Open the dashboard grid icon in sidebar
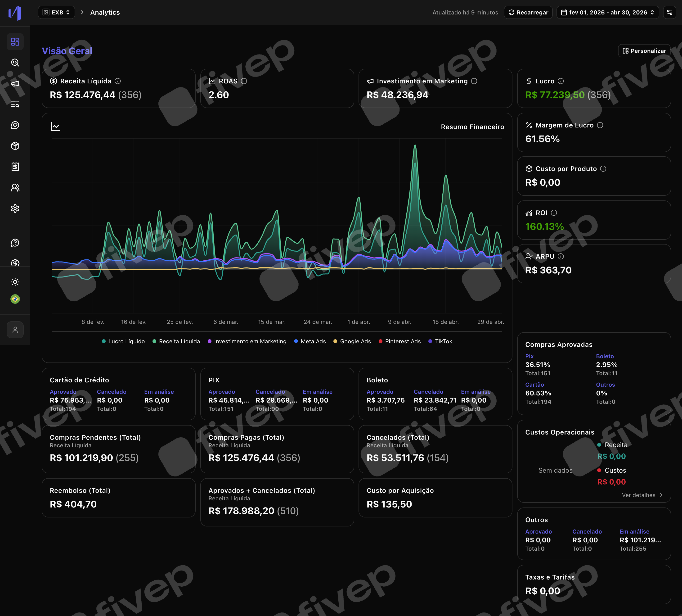The height and width of the screenshot is (616, 682). pyautogui.click(x=15, y=42)
